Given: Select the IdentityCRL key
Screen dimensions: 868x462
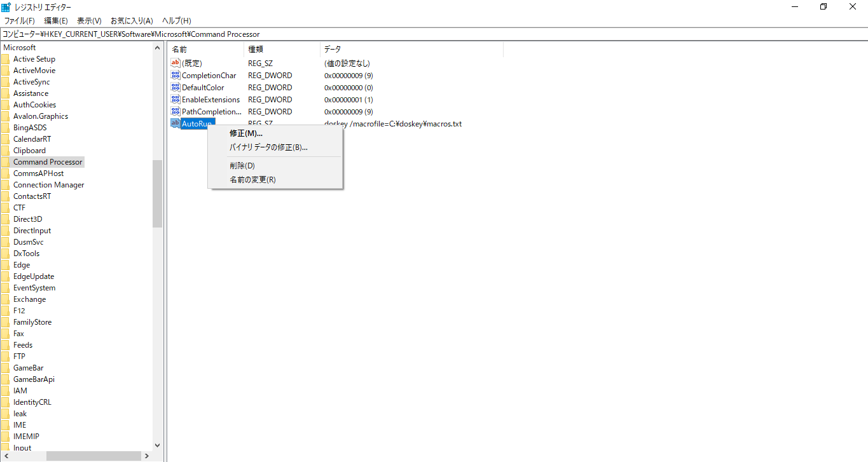Looking at the screenshot, I should (x=32, y=402).
